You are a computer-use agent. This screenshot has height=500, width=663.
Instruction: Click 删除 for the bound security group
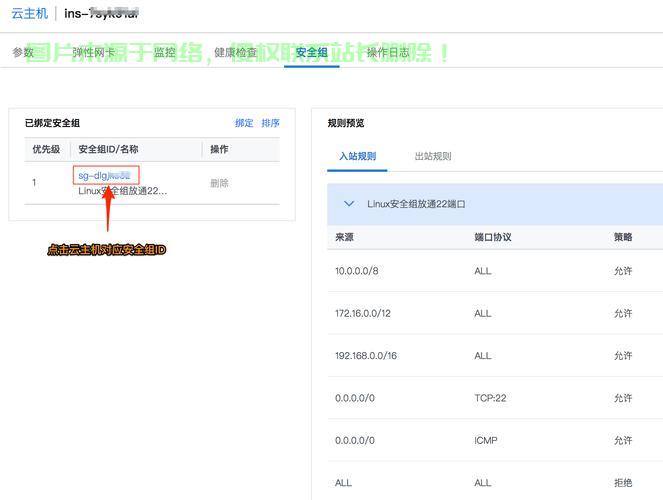(219, 183)
